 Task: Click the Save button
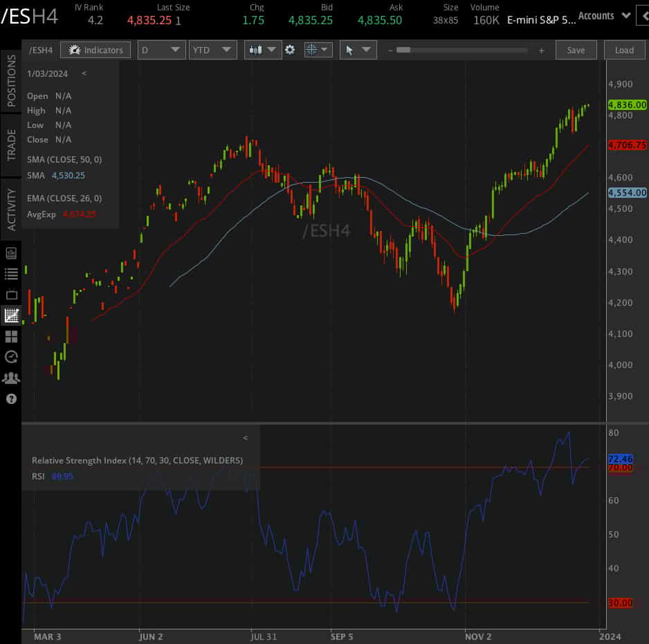coord(576,49)
